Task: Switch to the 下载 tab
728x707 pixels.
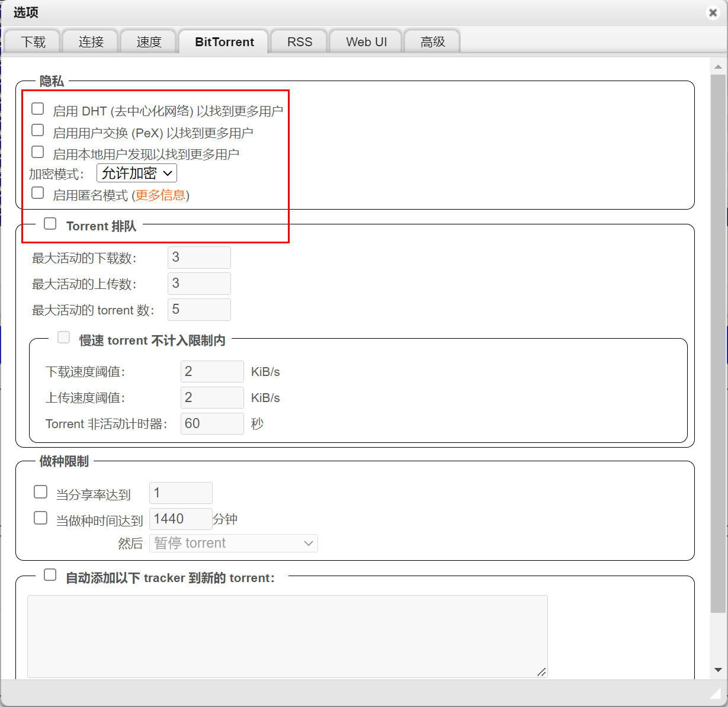Action: (x=33, y=42)
